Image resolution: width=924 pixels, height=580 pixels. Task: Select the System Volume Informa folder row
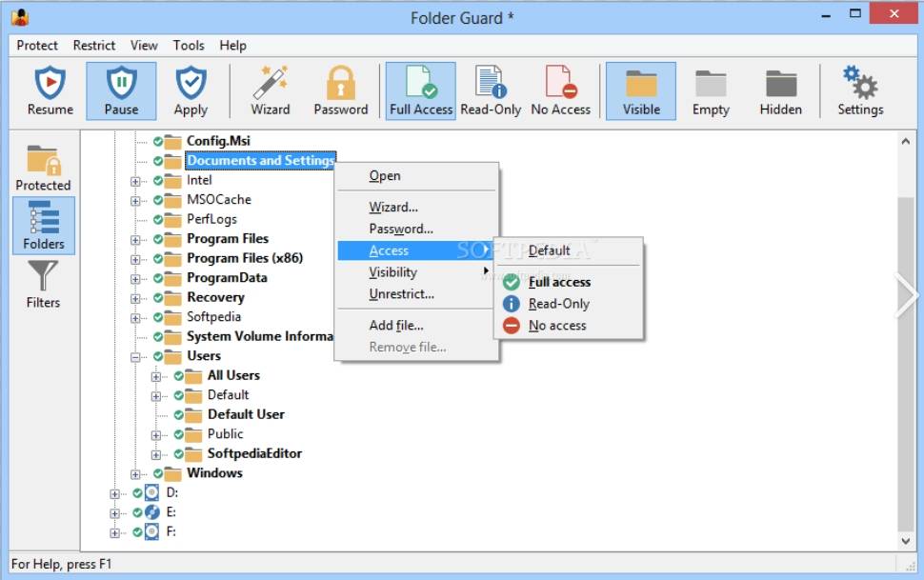260,336
